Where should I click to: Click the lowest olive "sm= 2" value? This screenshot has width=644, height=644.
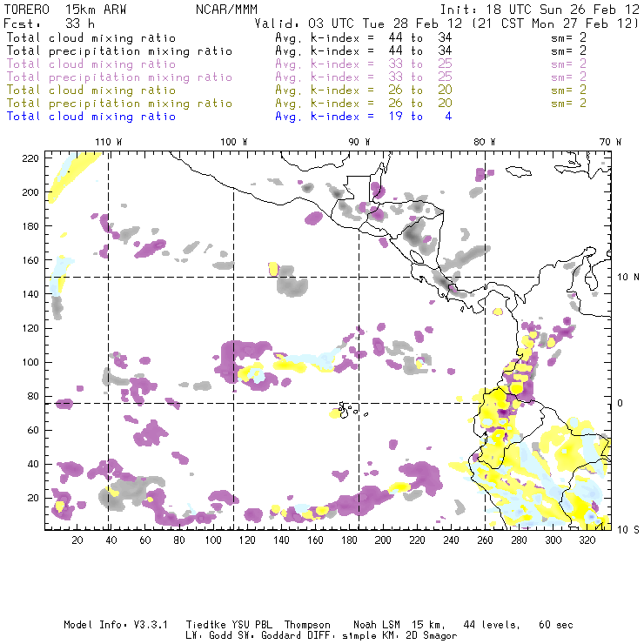click(568, 103)
